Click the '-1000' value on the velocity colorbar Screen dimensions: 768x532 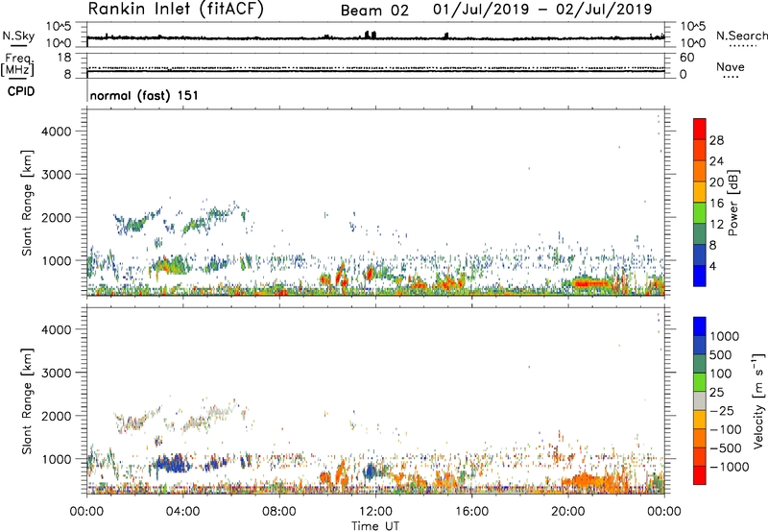[x=730, y=467]
